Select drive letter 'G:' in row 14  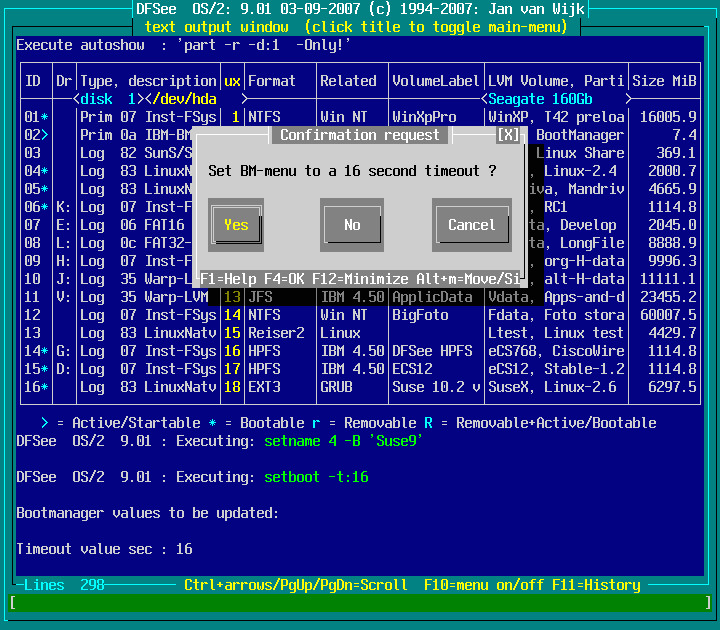pyautogui.click(x=64, y=351)
